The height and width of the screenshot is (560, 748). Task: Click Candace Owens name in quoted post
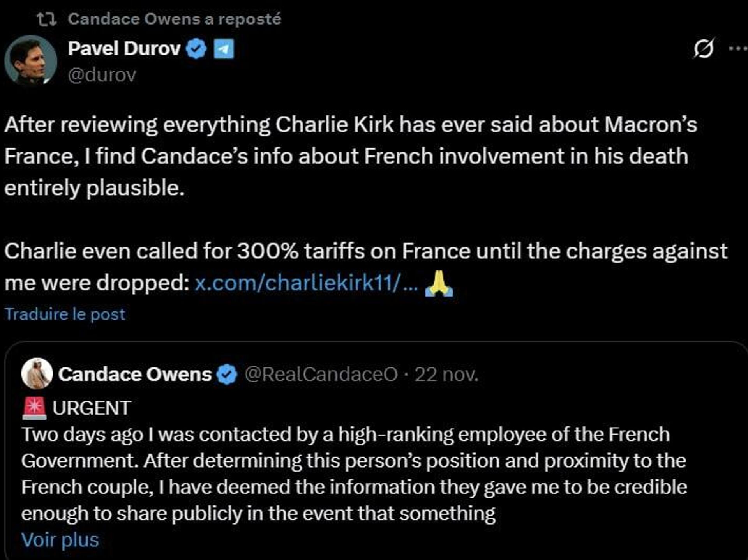(135, 374)
